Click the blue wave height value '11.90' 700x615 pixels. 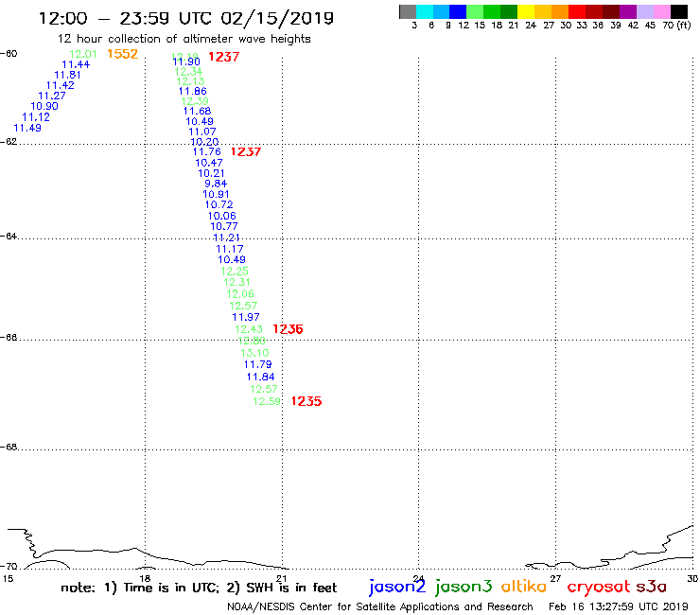pos(186,62)
